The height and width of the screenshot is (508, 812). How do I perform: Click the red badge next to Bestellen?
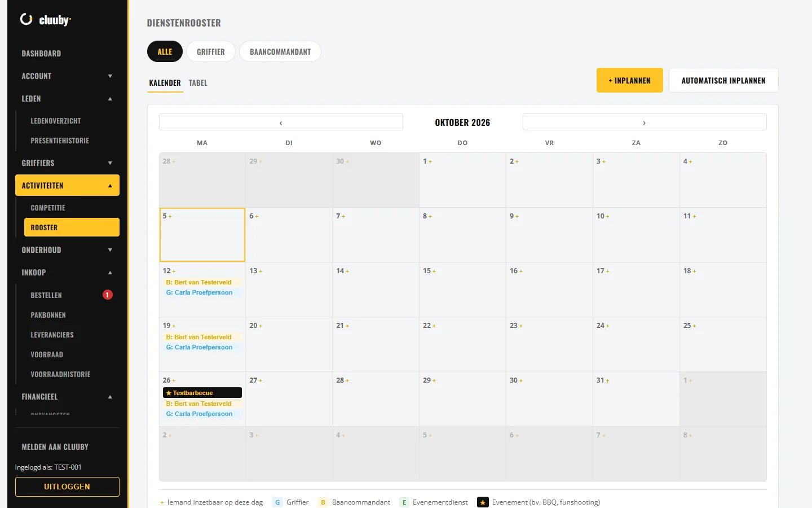pyautogui.click(x=108, y=295)
